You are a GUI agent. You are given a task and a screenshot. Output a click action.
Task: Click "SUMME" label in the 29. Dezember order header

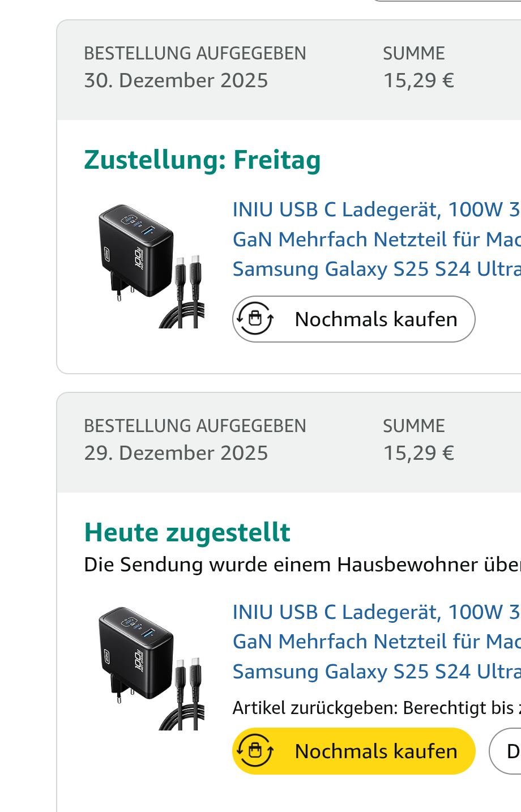[x=413, y=426]
